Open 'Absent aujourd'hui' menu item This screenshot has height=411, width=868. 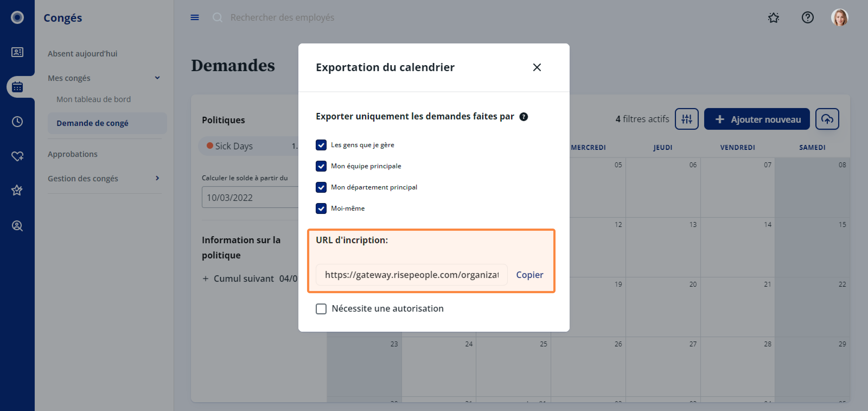click(x=82, y=53)
